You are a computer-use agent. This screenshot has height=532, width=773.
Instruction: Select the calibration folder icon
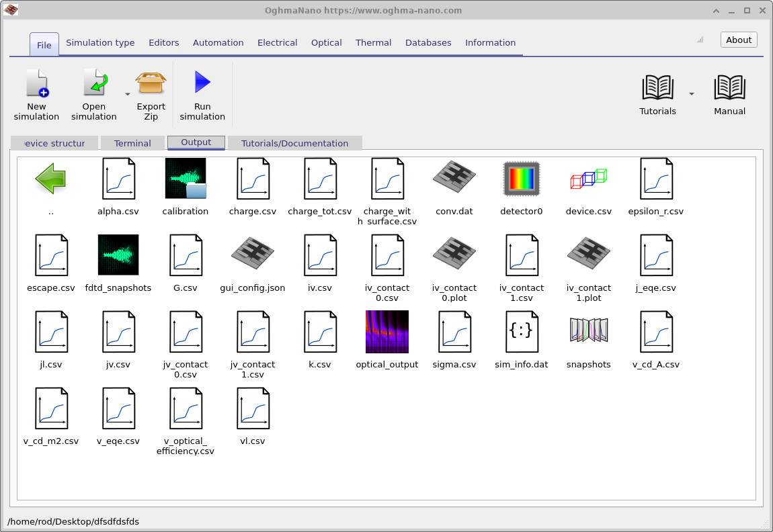[186, 178]
